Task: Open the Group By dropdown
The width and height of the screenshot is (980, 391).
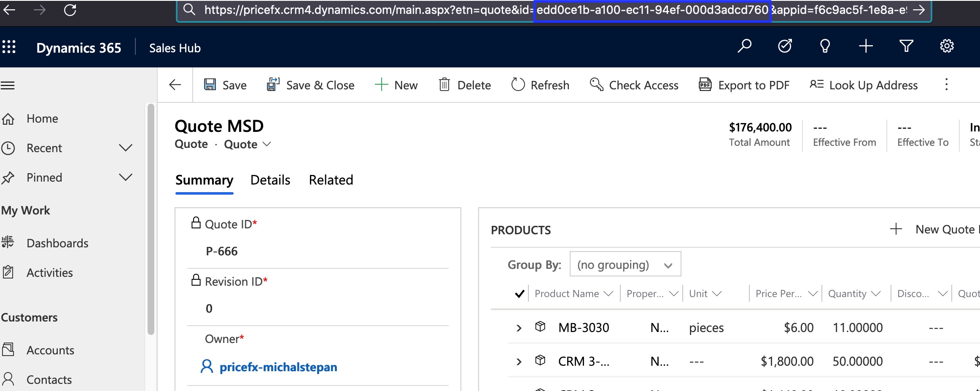Action: tap(625, 264)
